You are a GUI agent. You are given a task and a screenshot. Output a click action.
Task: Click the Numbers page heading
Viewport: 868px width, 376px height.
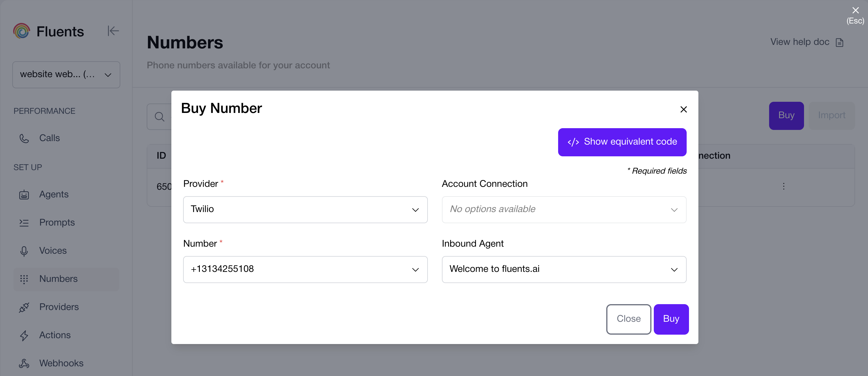point(185,43)
